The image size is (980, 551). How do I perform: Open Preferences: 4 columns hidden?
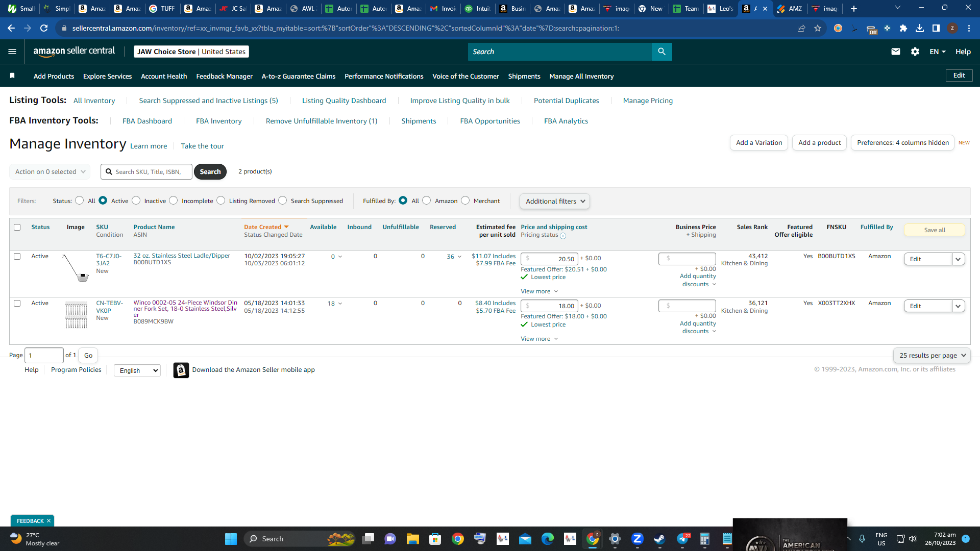902,143
